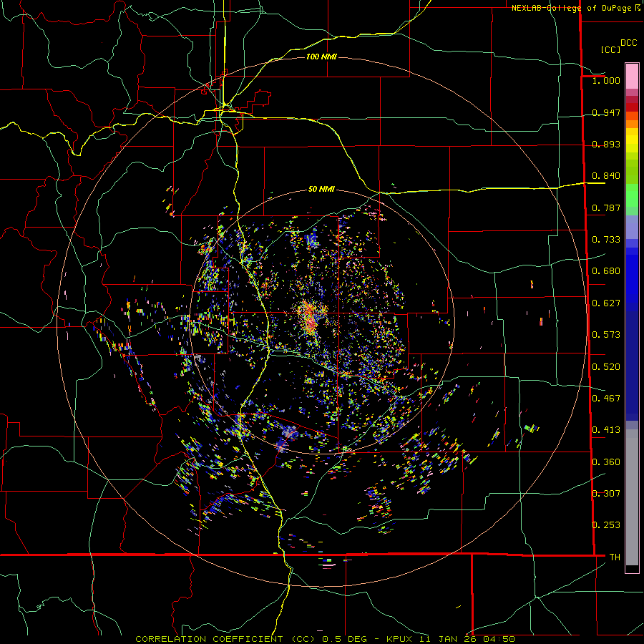Click the 0.627 scale value
This screenshot has width=644, height=644.
coord(606,303)
